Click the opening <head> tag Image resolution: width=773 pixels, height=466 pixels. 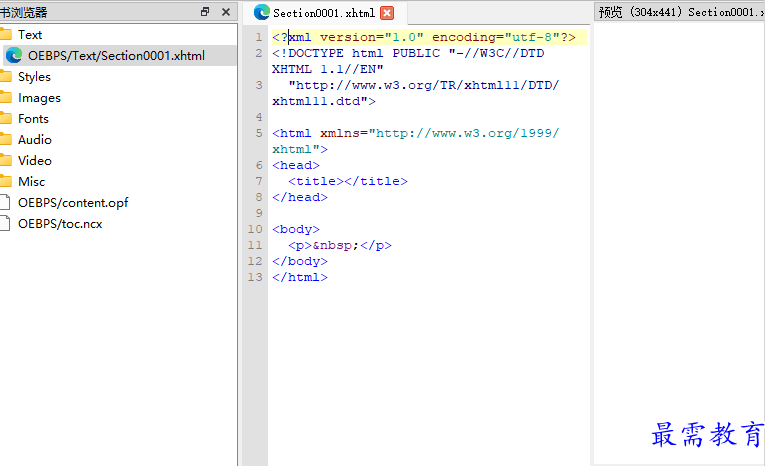pos(296,166)
